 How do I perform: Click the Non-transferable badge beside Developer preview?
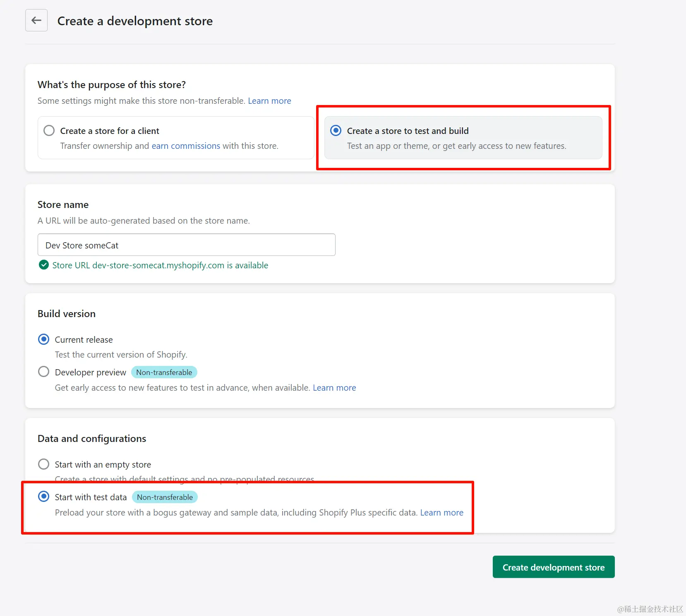coord(164,372)
